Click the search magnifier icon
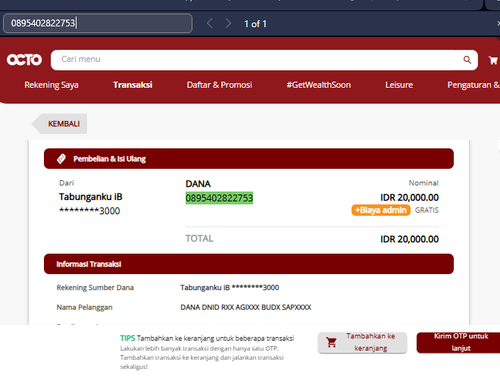The width and height of the screenshot is (500, 377). click(467, 60)
